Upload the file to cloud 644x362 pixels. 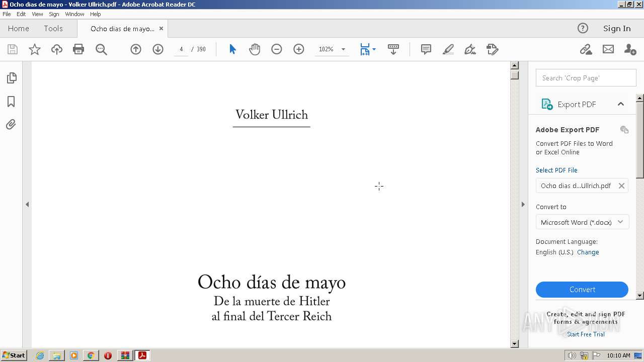tap(57, 49)
